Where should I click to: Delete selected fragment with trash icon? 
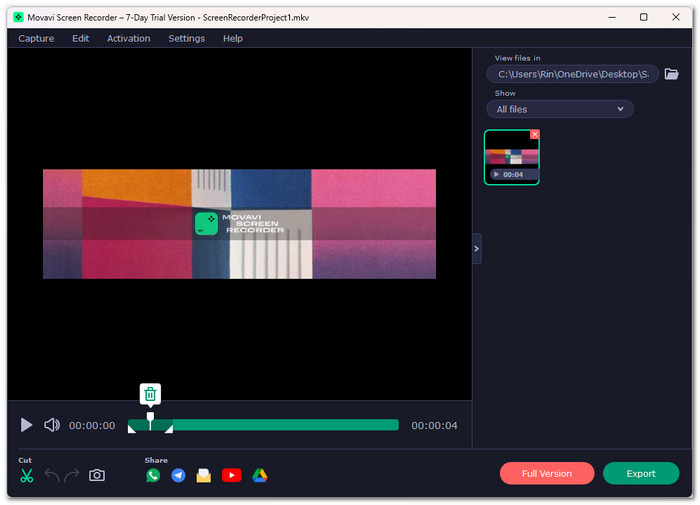click(x=150, y=394)
